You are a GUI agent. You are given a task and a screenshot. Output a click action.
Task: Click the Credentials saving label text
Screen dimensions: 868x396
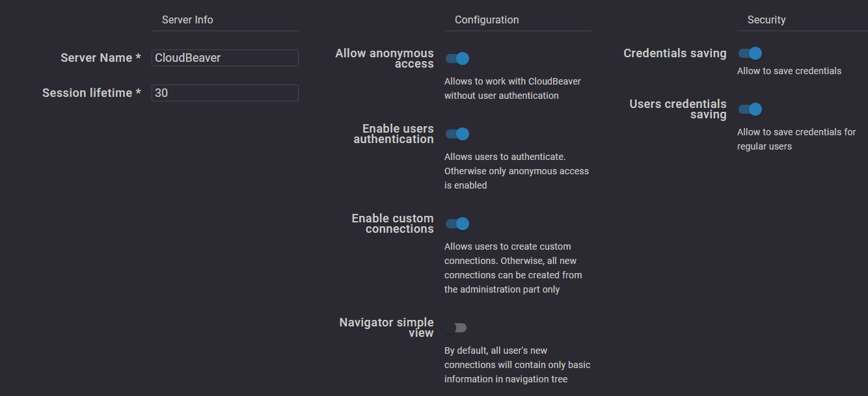click(x=675, y=53)
